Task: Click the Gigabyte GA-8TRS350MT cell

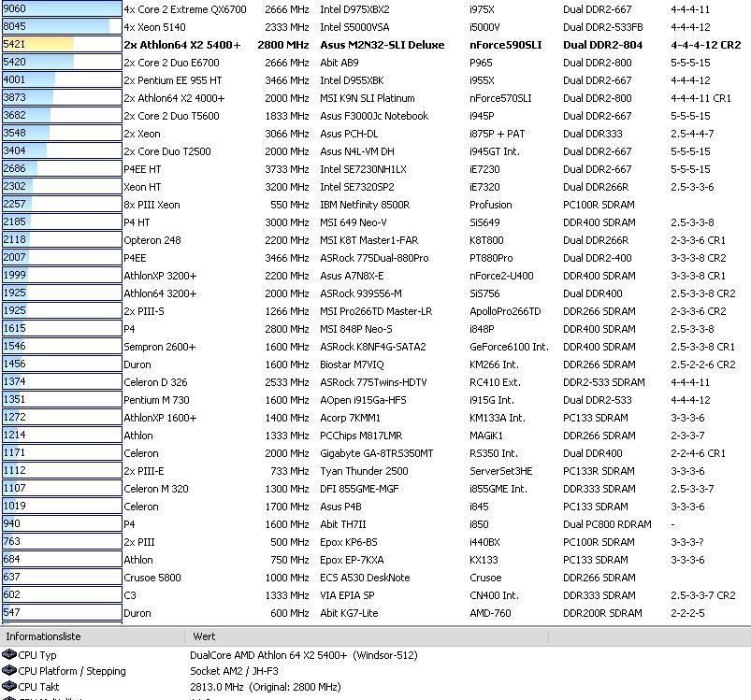Action: pos(377,453)
